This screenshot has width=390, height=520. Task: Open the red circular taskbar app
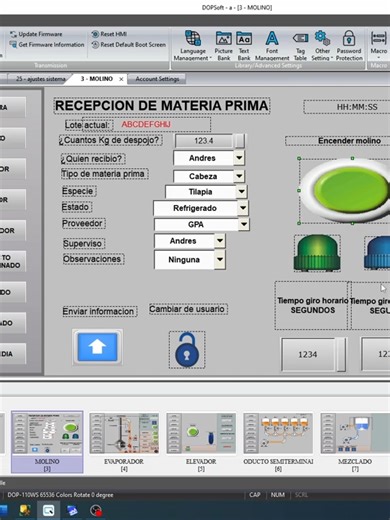click(96, 511)
